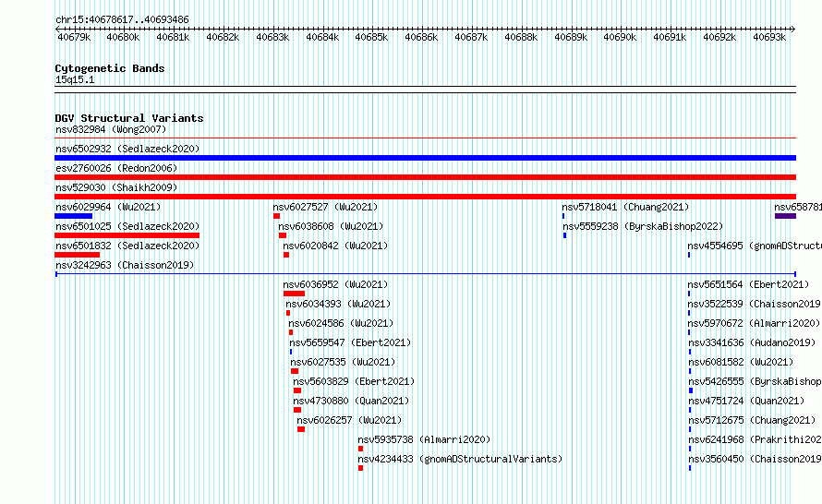Select nsv3522539 (Chaisson2019) label

[x=754, y=304]
